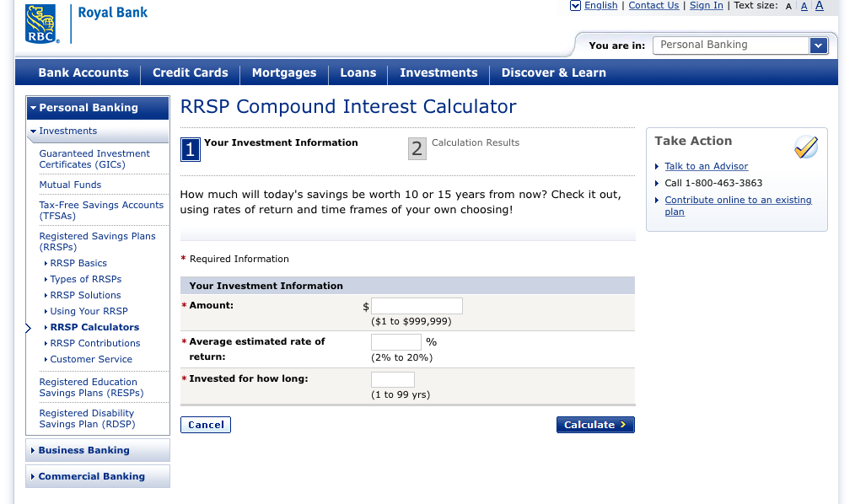Open the Mutual Funds sidebar link
855x504 pixels.
[70, 185]
